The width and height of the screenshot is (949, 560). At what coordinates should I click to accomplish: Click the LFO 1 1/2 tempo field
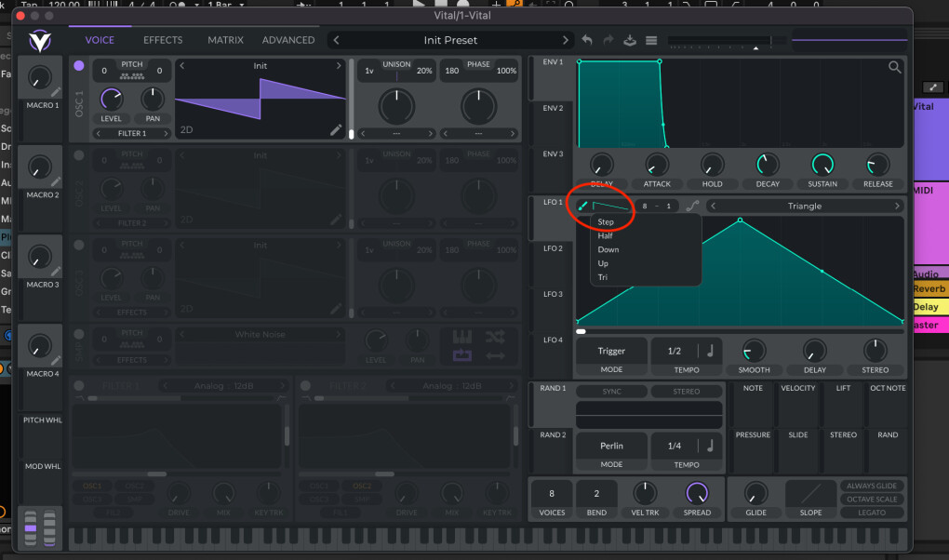pos(675,351)
